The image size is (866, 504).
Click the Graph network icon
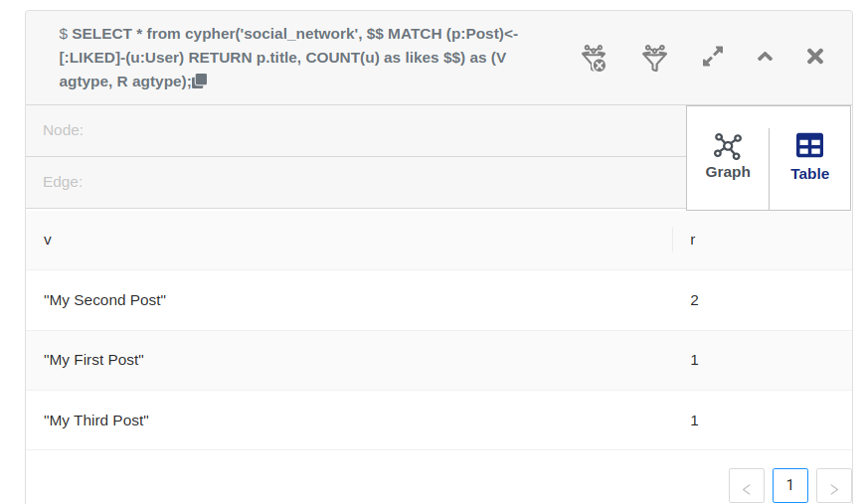coord(728,147)
